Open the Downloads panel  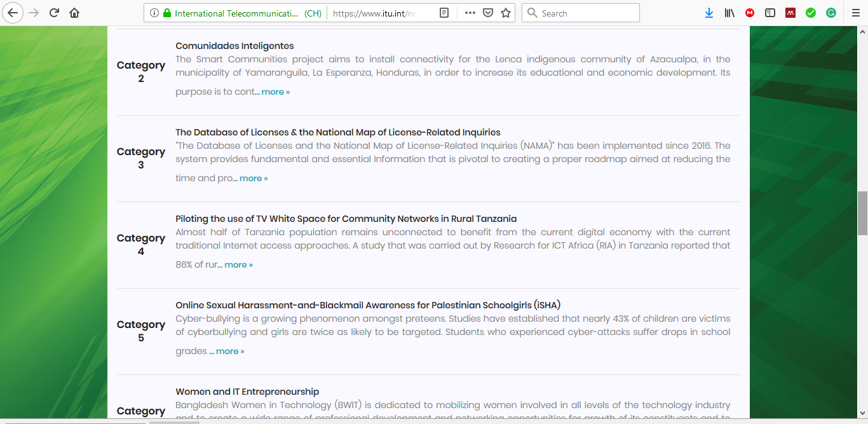point(709,13)
